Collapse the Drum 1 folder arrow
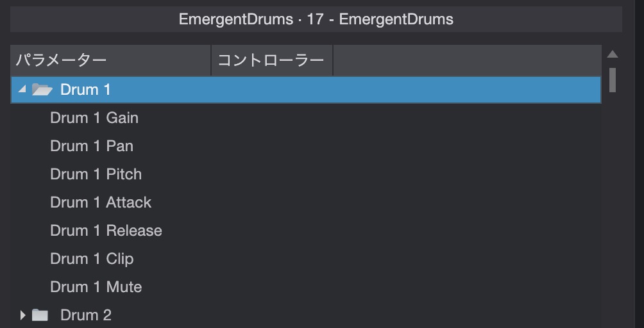The height and width of the screenshot is (328, 644). pos(22,90)
